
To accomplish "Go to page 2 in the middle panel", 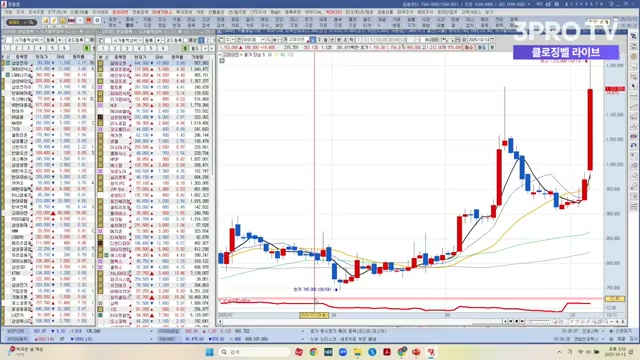I will (207, 40).
